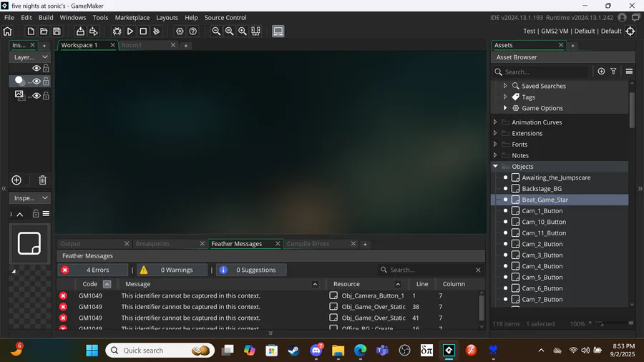Toggle visibility of the instances layer
Image resolution: width=644 pixels, height=362 pixels.
pos(36,82)
